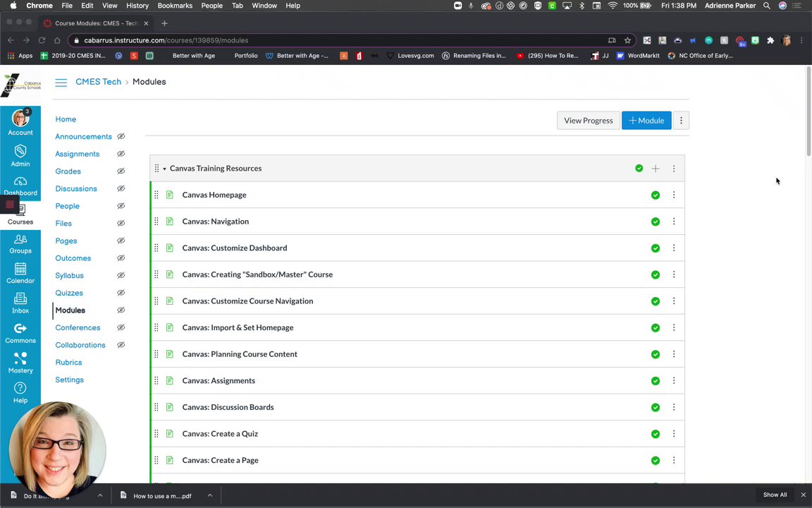
Task: Toggle publish checkmark for Canvas: Navigation
Action: pos(656,222)
